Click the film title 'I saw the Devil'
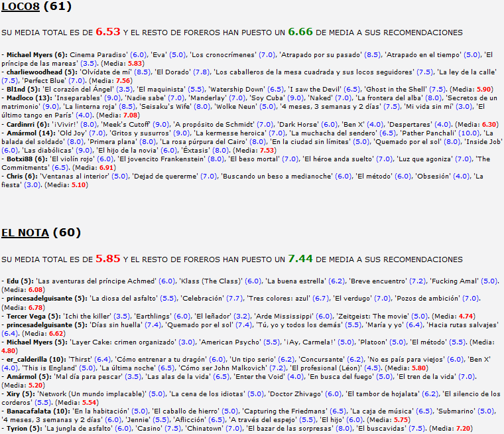This screenshot has height=434, width=504. point(315,90)
